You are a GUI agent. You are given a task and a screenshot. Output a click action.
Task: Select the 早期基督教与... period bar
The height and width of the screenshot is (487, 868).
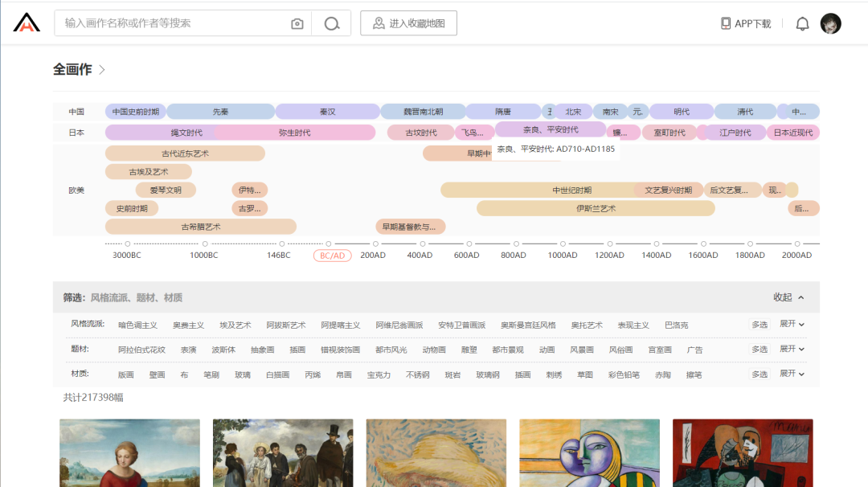pyautogui.click(x=410, y=227)
